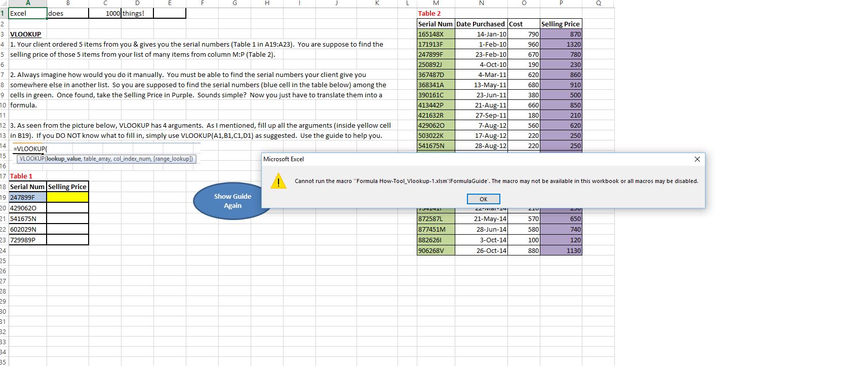This screenshot has height=366, width=868.
Task: Click the column A header
Action: [28, 3]
